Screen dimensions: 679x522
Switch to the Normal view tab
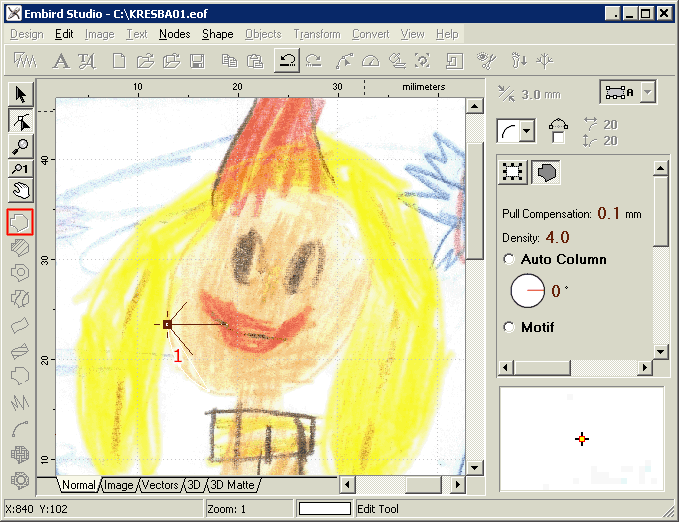coord(79,485)
